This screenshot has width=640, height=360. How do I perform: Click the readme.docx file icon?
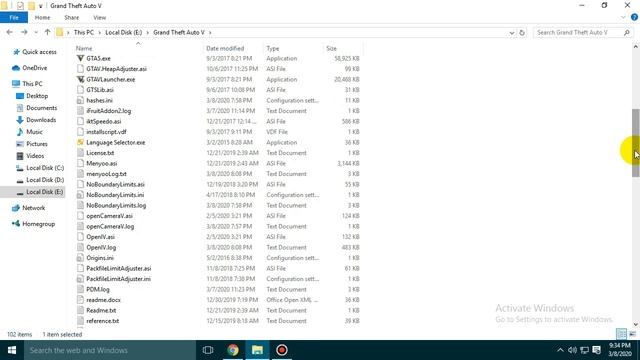click(x=80, y=300)
